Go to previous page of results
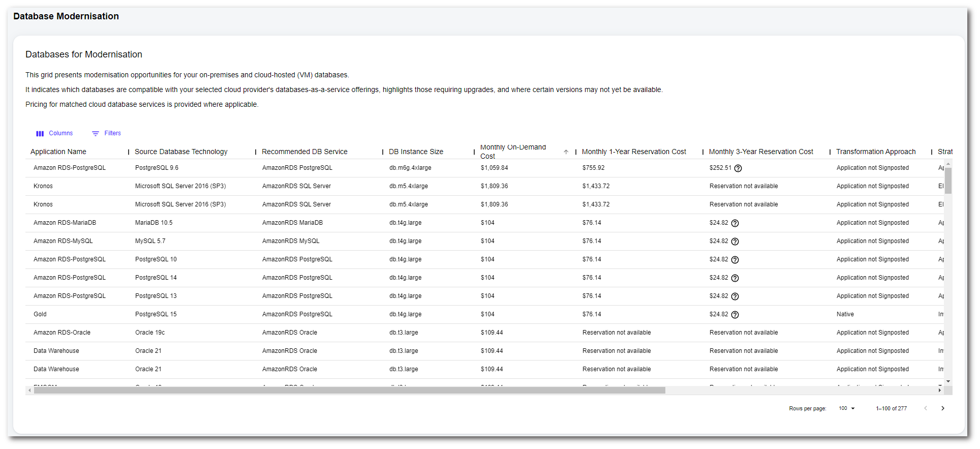Viewport: 980px width, 449px height. pyautogui.click(x=926, y=408)
